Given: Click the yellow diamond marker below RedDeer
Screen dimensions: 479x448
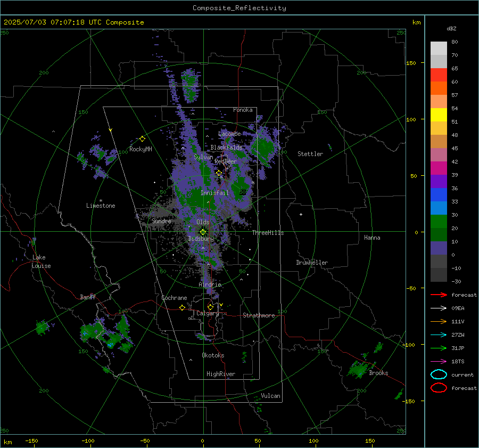Looking at the screenshot, I should 219,173.
